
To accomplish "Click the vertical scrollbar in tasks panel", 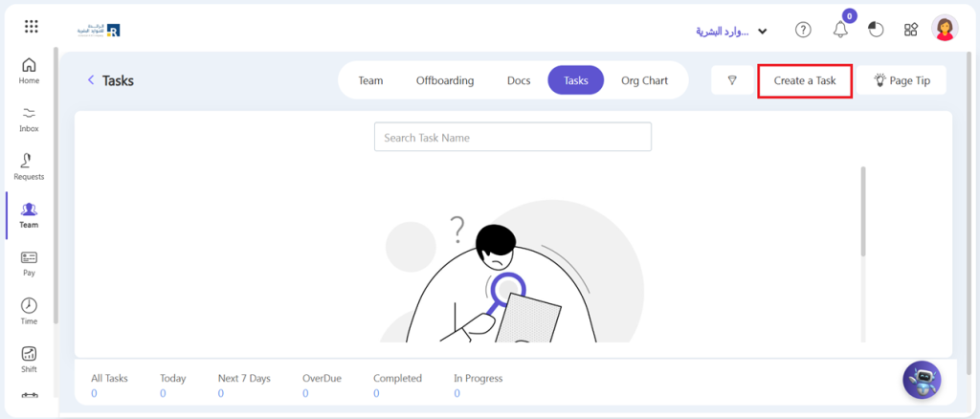I will click(x=862, y=211).
